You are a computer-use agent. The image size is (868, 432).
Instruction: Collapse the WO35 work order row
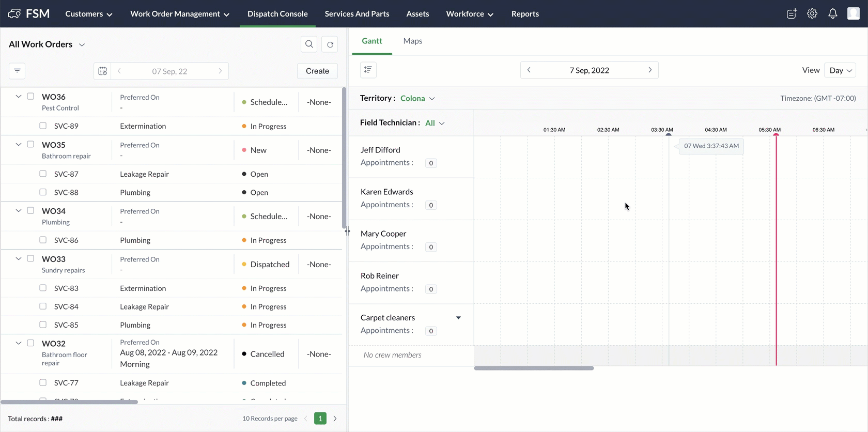19,145
